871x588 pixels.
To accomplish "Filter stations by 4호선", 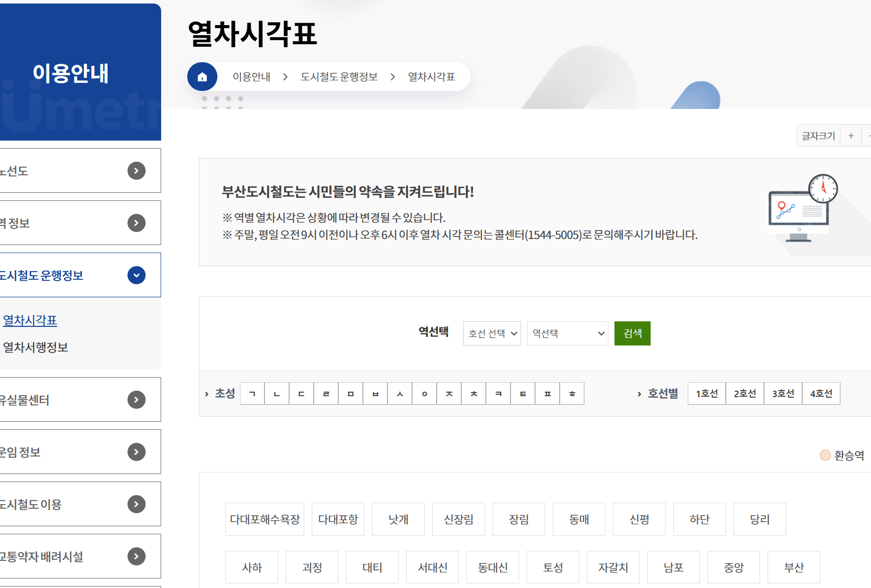I will tap(821, 393).
